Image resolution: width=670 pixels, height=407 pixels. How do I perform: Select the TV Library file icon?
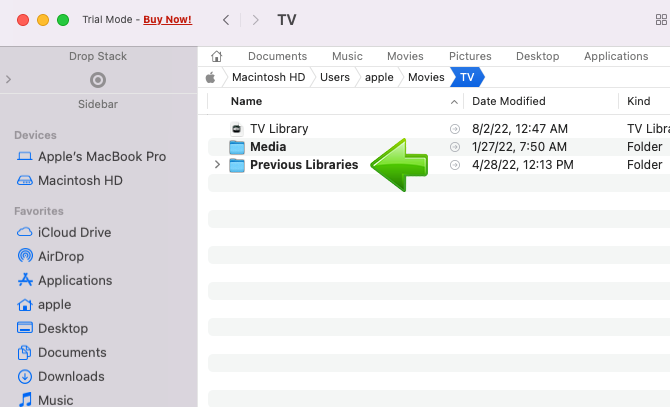coord(237,129)
